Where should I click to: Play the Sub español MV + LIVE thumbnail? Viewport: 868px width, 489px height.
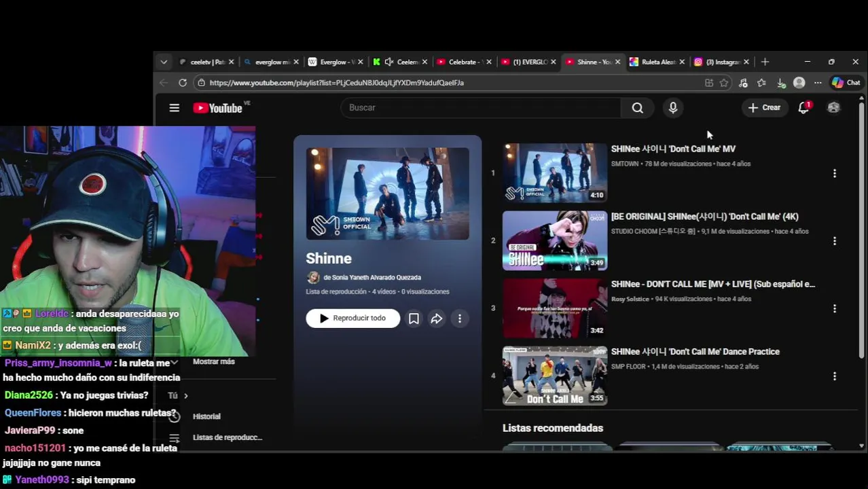555,308
